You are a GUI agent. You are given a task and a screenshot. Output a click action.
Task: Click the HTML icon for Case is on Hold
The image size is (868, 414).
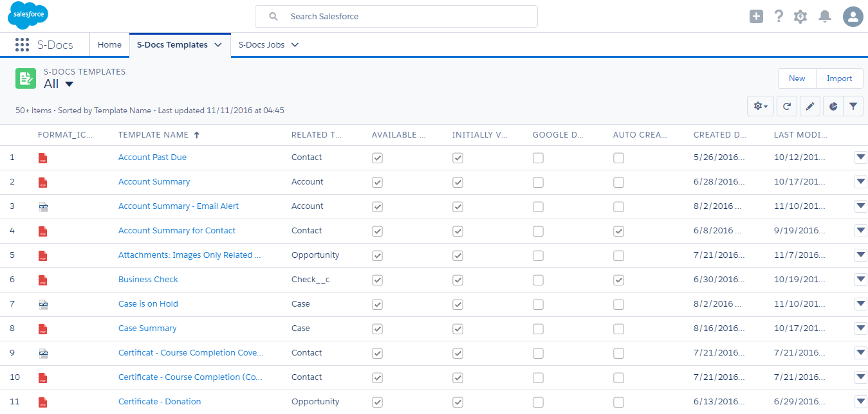point(43,305)
